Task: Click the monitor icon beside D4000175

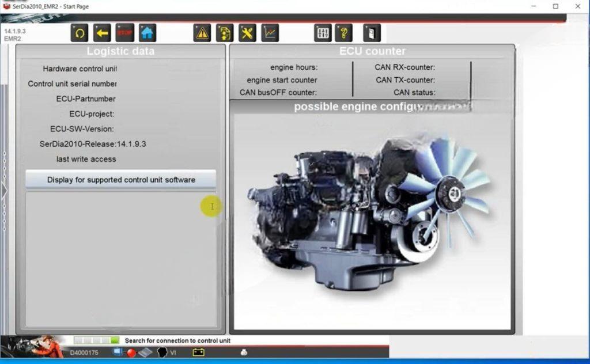Action: click(x=117, y=352)
